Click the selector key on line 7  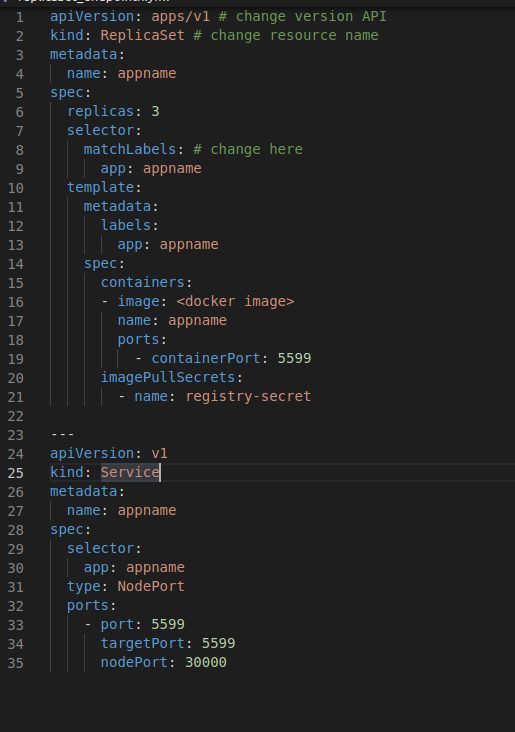coord(100,130)
